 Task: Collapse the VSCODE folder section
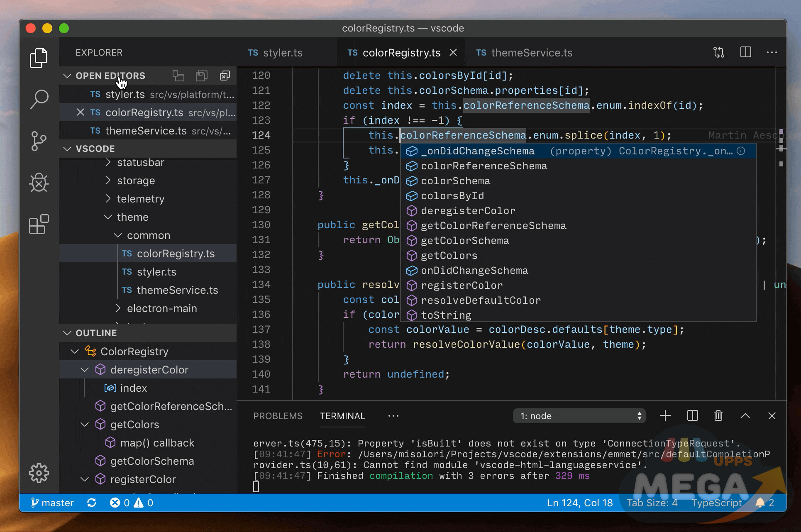pos(67,149)
